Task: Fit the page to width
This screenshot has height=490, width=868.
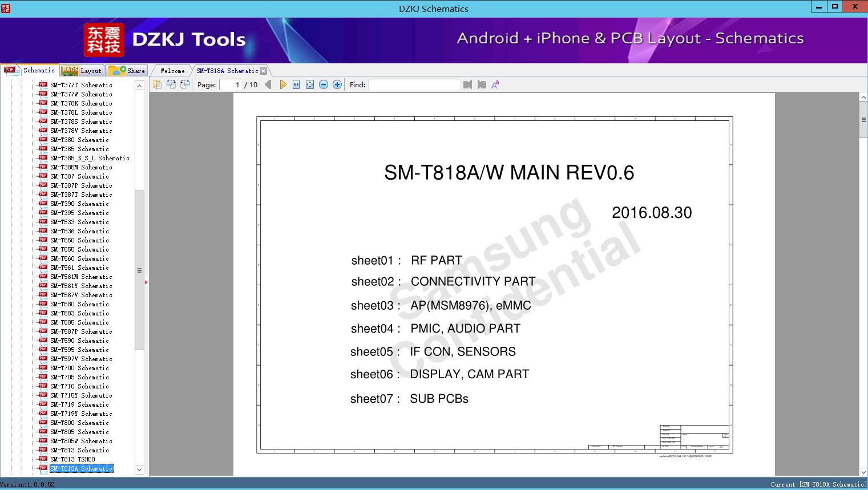Action: point(296,84)
